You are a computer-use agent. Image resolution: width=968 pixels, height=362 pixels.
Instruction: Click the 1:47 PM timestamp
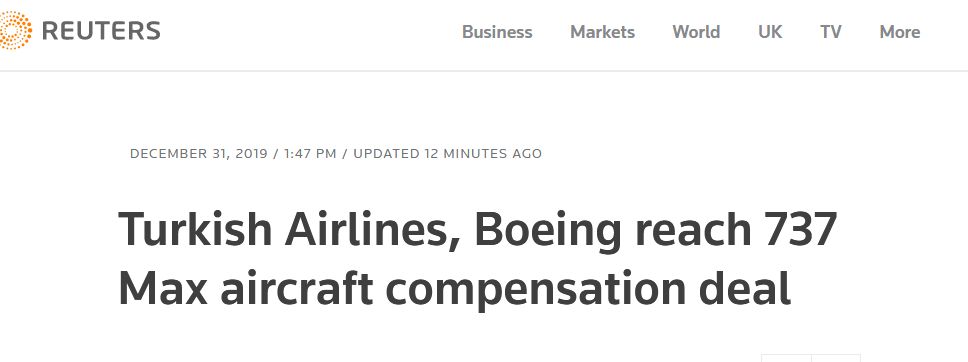pyautogui.click(x=310, y=154)
